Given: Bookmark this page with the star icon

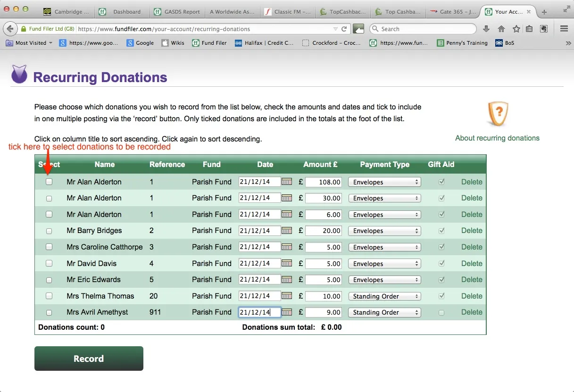Looking at the screenshot, I should coord(516,29).
